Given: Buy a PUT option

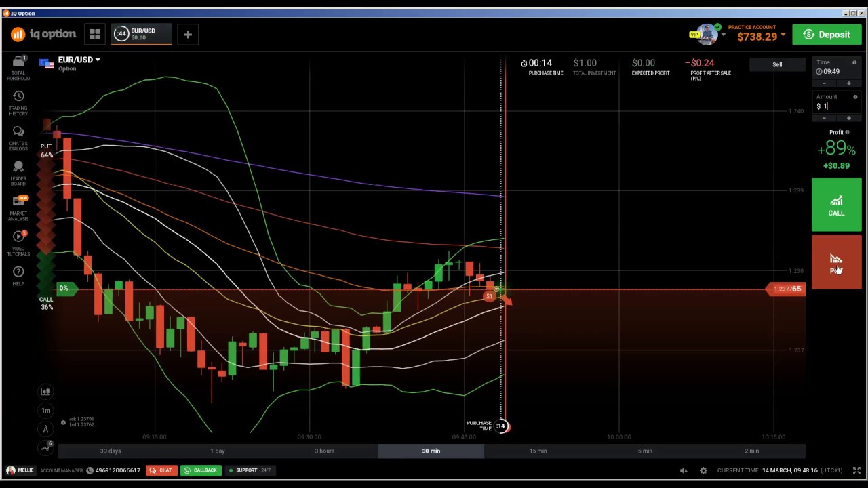Looking at the screenshot, I should pos(836,263).
